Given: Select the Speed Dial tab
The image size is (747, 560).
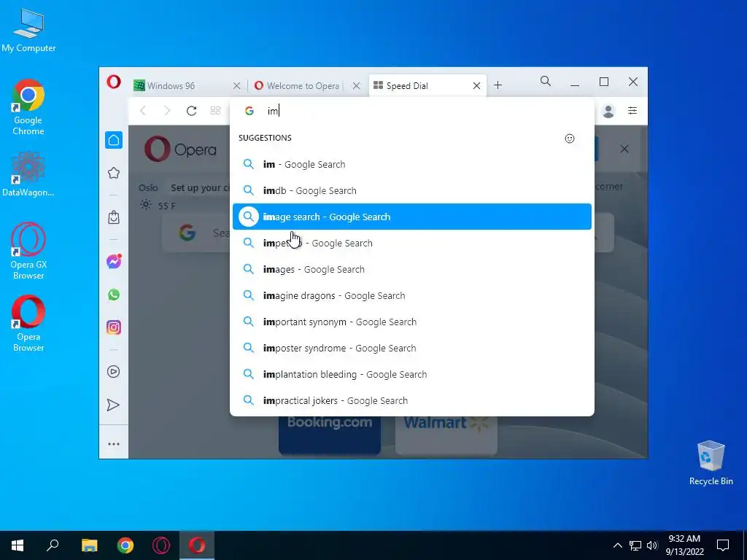Looking at the screenshot, I should point(427,86).
